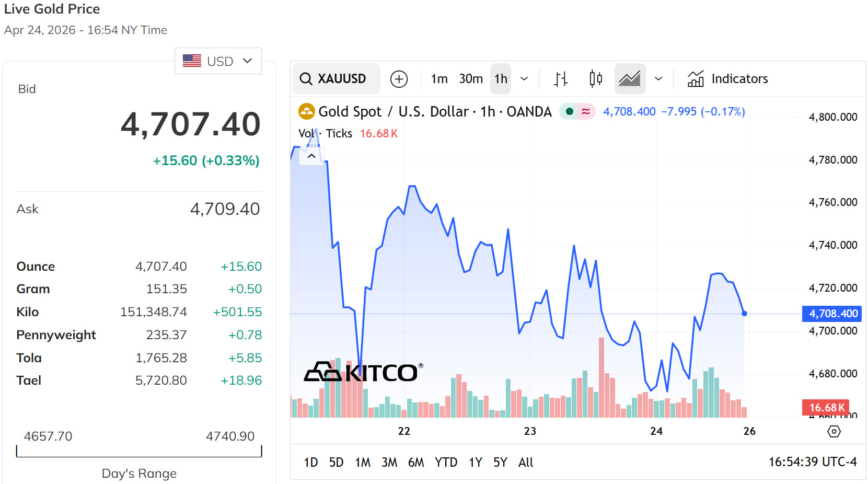This screenshot has width=868, height=484.
Task: Open the USD currency dropdown
Action: (218, 61)
